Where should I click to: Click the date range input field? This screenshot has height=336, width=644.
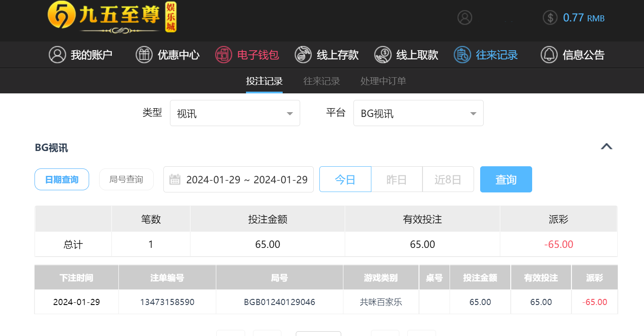[239, 179]
